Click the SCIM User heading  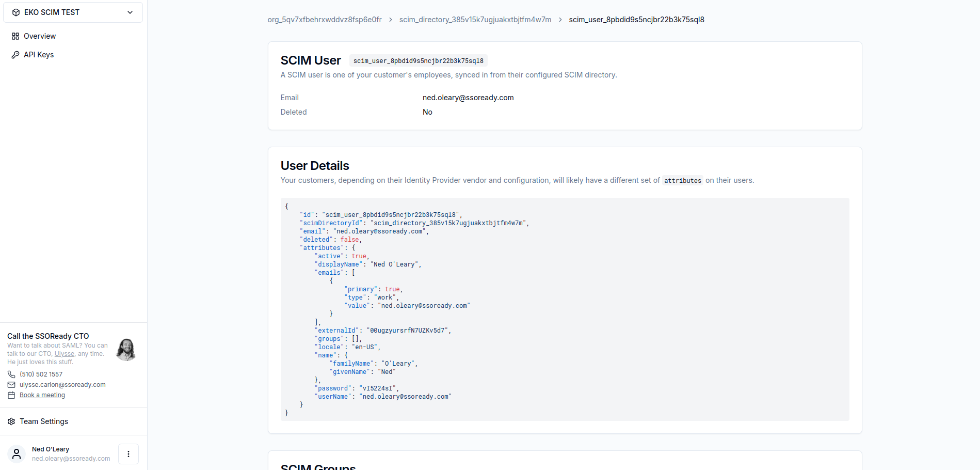(x=311, y=60)
